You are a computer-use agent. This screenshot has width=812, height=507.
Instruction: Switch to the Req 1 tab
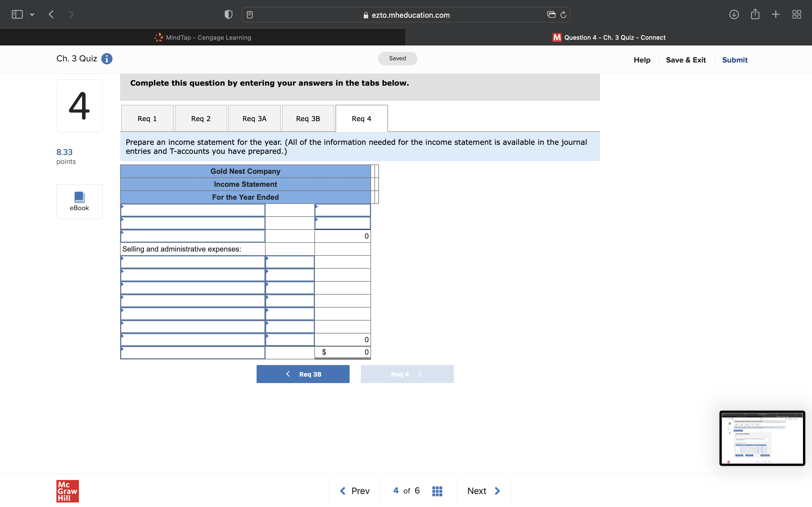click(147, 118)
